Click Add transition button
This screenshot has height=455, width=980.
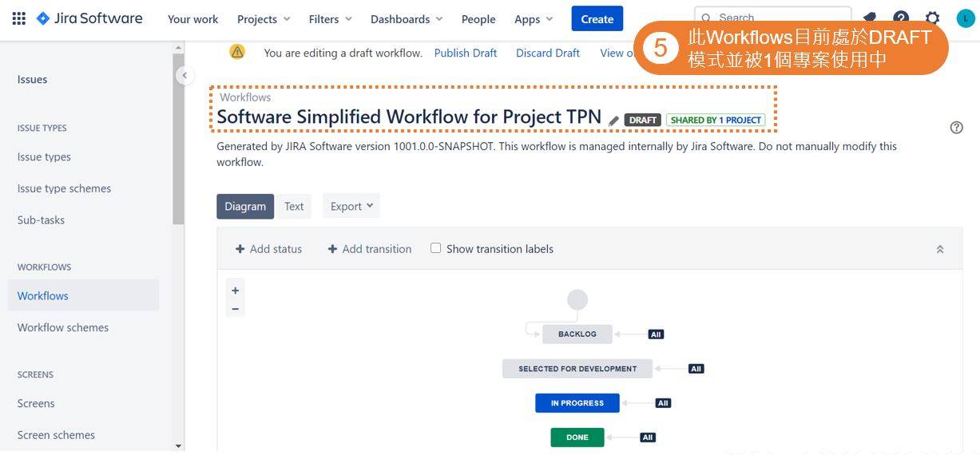[370, 249]
